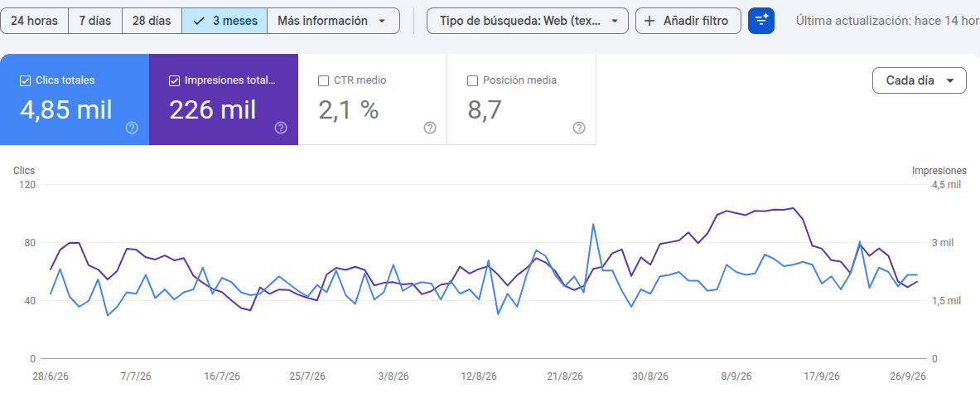
Task: Click the 30/8/26 date axis label
Action: click(650, 376)
